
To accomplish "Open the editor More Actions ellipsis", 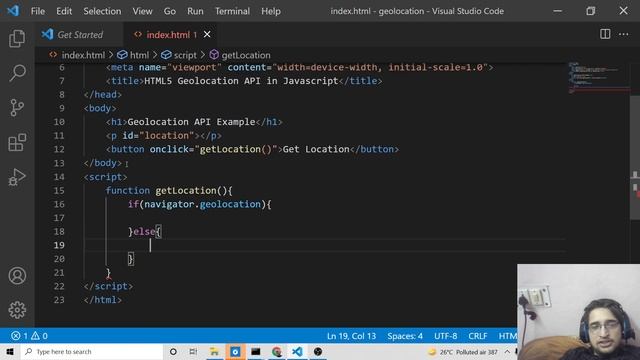I will point(624,34).
